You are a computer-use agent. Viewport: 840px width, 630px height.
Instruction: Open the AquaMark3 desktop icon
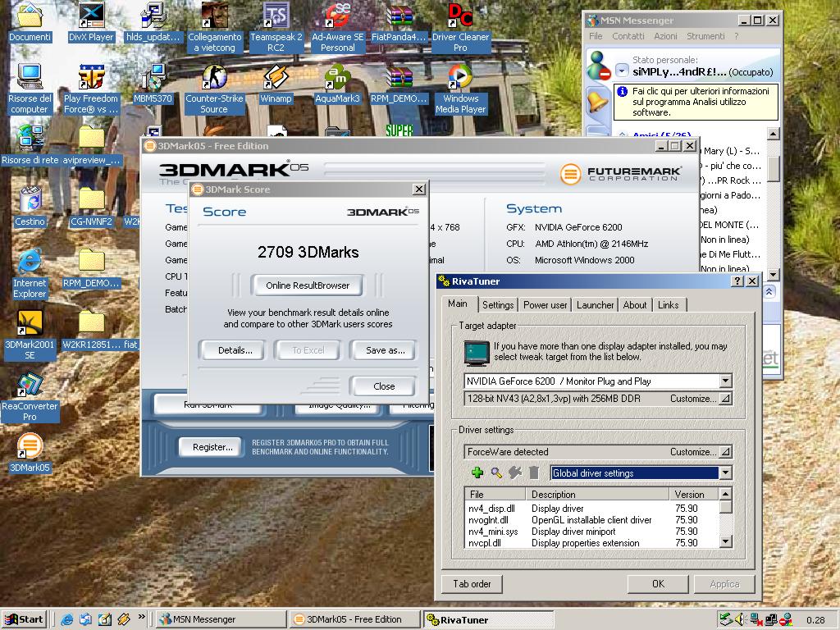tap(337, 84)
